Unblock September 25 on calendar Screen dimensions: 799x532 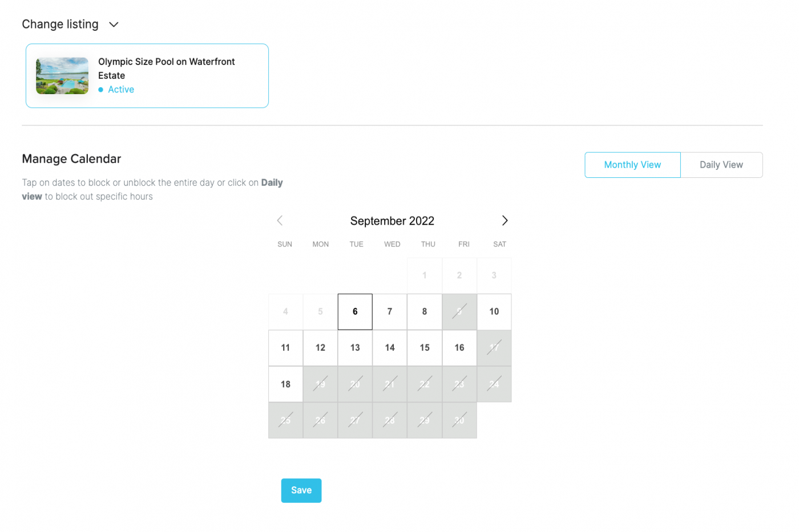285,420
